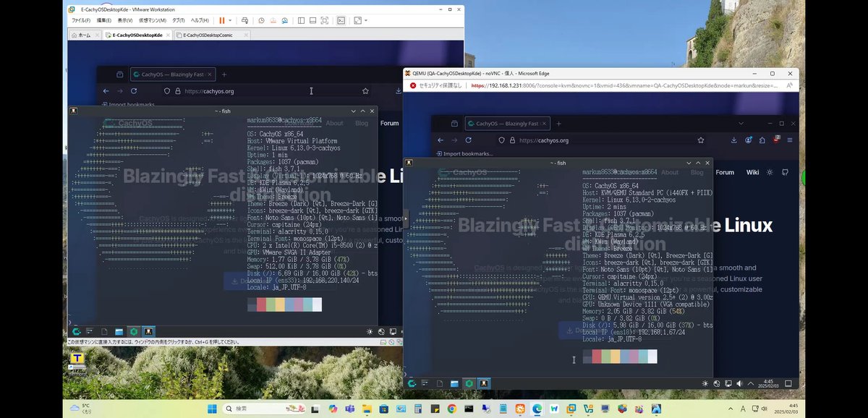The image size is (868, 418).
Task: Open account icon in QEMU guest browser
Action: (x=748, y=140)
